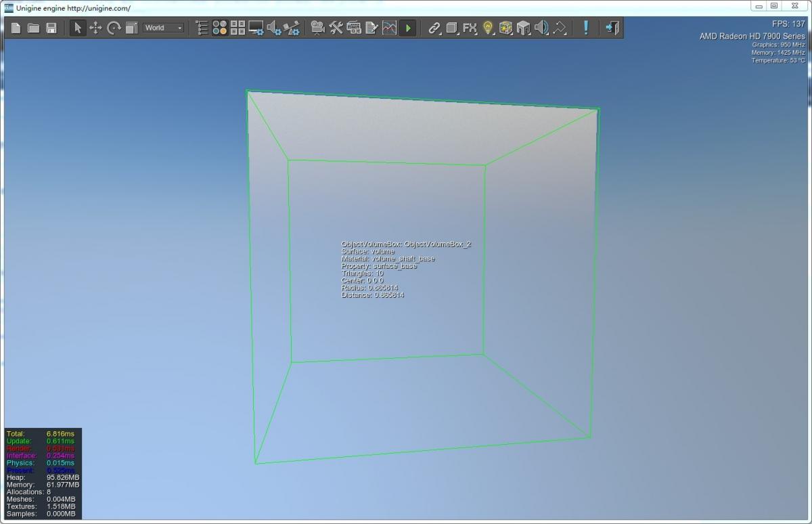Select the node selection arrow tool
The height and width of the screenshot is (524, 812).
point(76,28)
